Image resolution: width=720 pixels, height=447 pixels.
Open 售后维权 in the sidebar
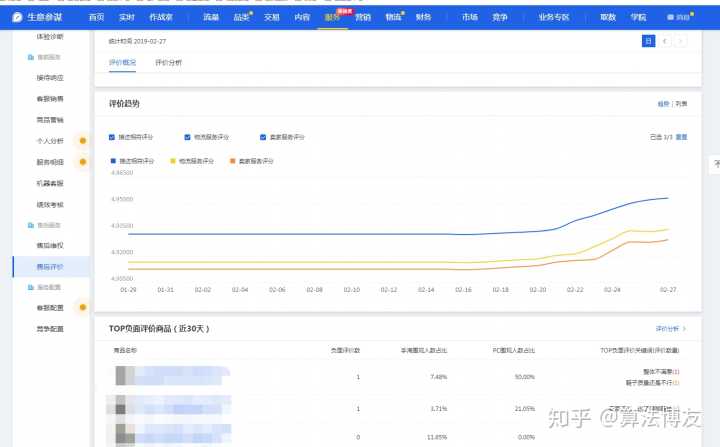(x=50, y=245)
